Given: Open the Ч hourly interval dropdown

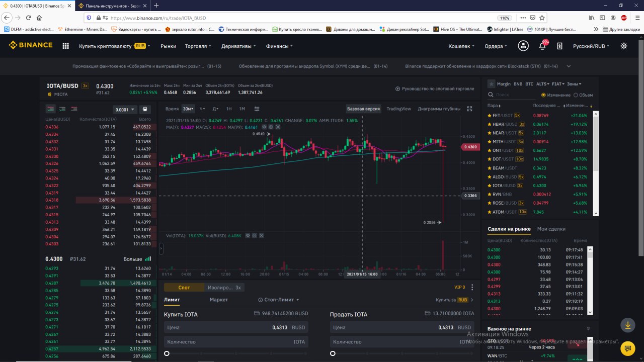Looking at the screenshot, I should (x=202, y=109).
